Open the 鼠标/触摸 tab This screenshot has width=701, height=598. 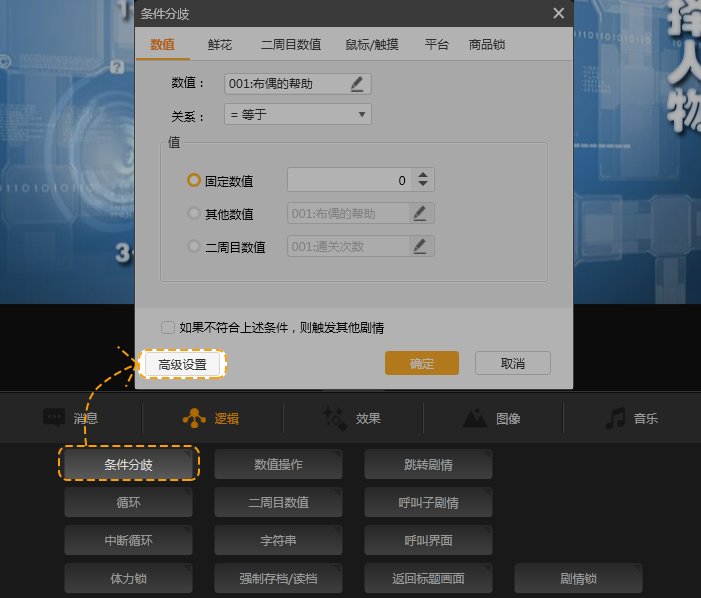(372, 44)
